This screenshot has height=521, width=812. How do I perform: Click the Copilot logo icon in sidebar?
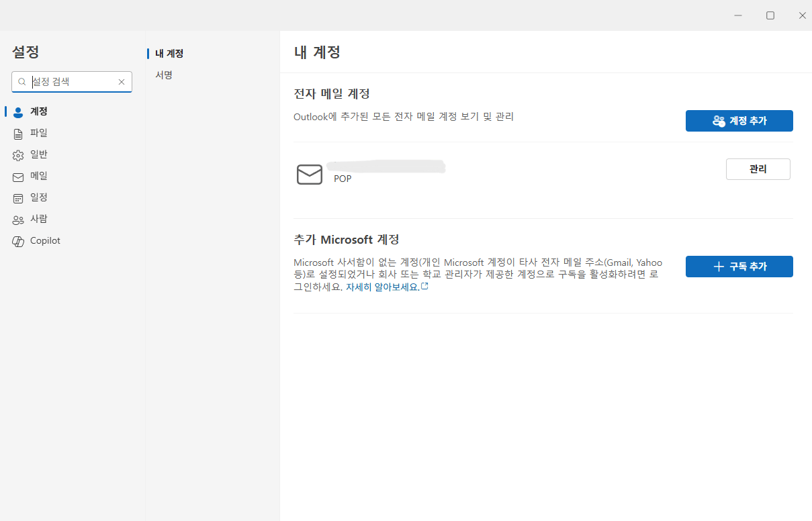[x=18, y=241]
